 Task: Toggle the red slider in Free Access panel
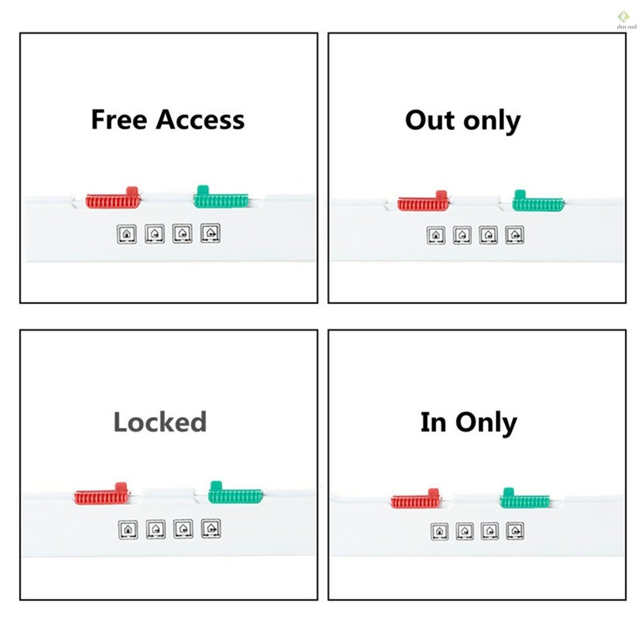pyautogui.click(x=113, y=201)
